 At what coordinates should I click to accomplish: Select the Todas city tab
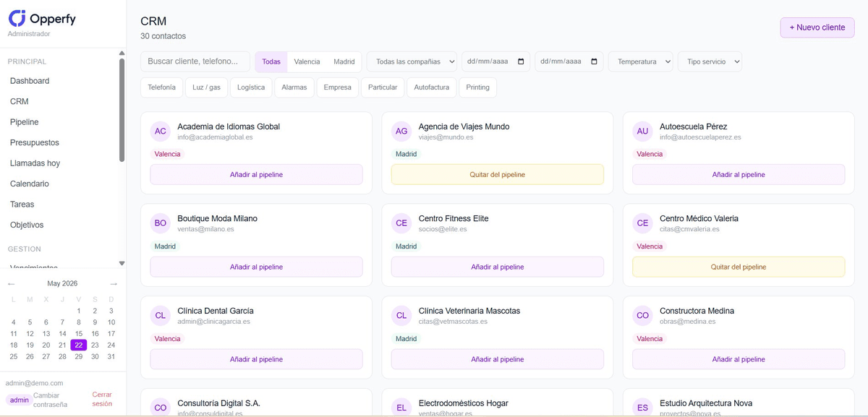pos(271,61)
